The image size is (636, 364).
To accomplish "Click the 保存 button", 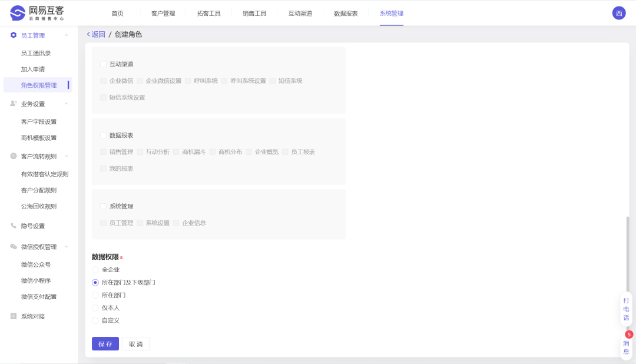I will click(x=105, y=343).
